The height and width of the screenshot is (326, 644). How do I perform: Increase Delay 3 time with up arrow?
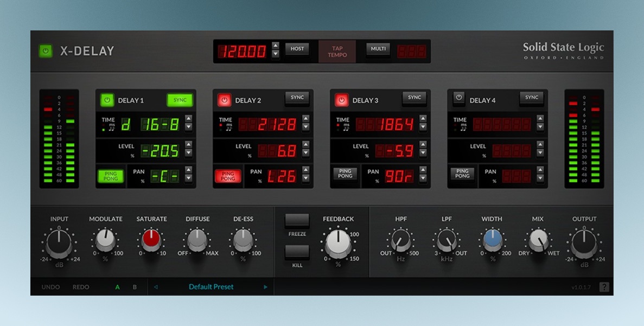tap(423, 118)
